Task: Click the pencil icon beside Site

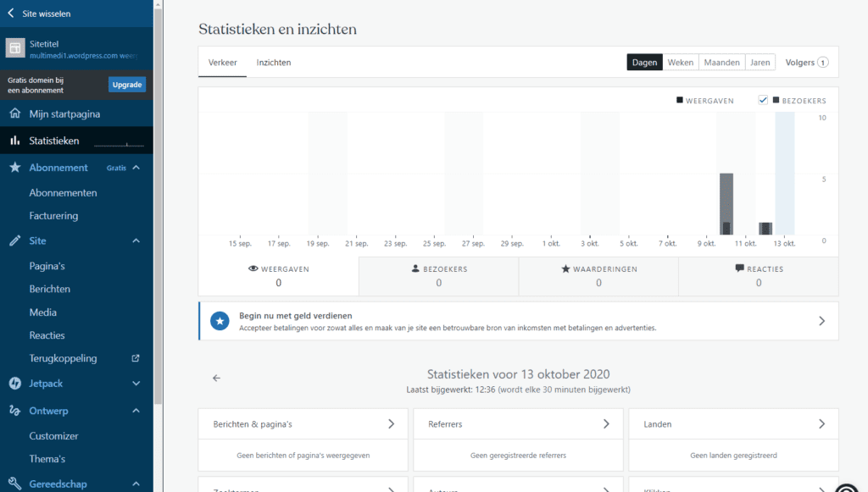Action: pos(15,240)
